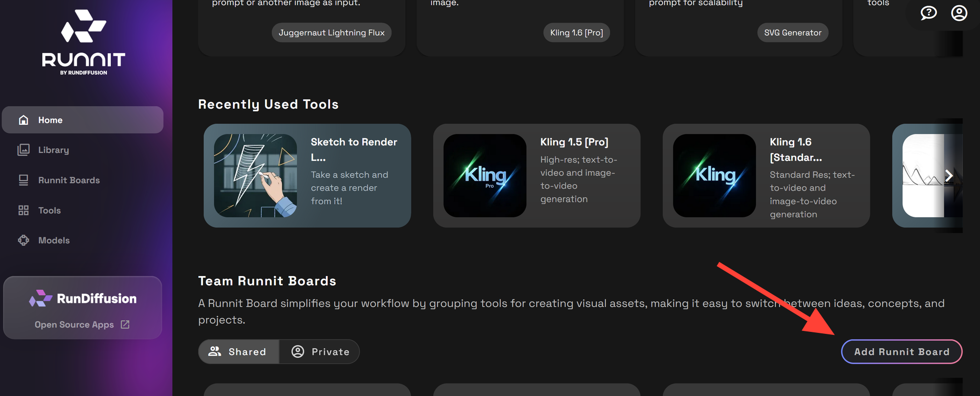
Task: Open the help chat icon
Action: (x=929, y=13)
